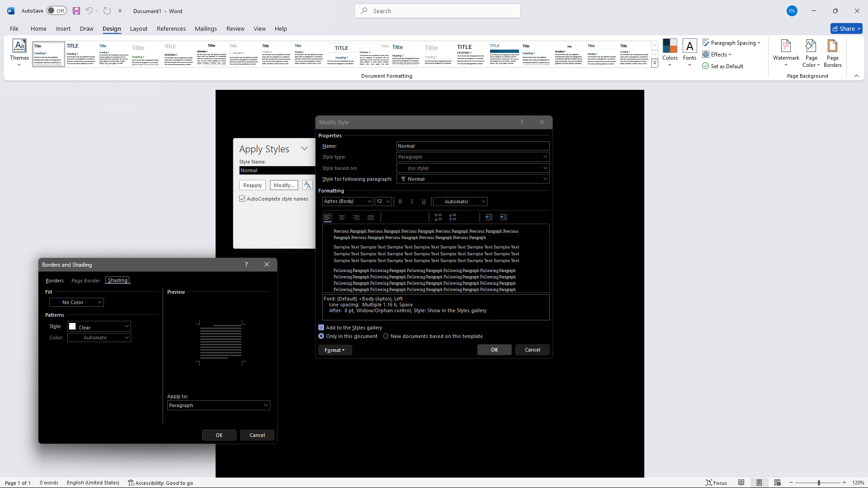Click OK in Borders and Shading dialog
868x488 pixels.
point(219,435)
